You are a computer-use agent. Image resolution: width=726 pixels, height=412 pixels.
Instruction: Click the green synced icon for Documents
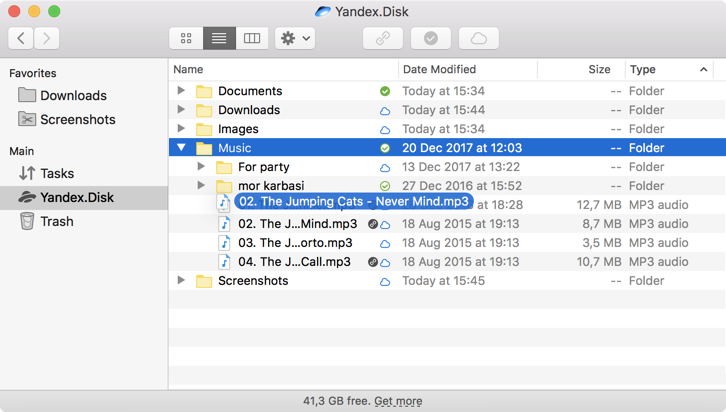tap(385, 91)
